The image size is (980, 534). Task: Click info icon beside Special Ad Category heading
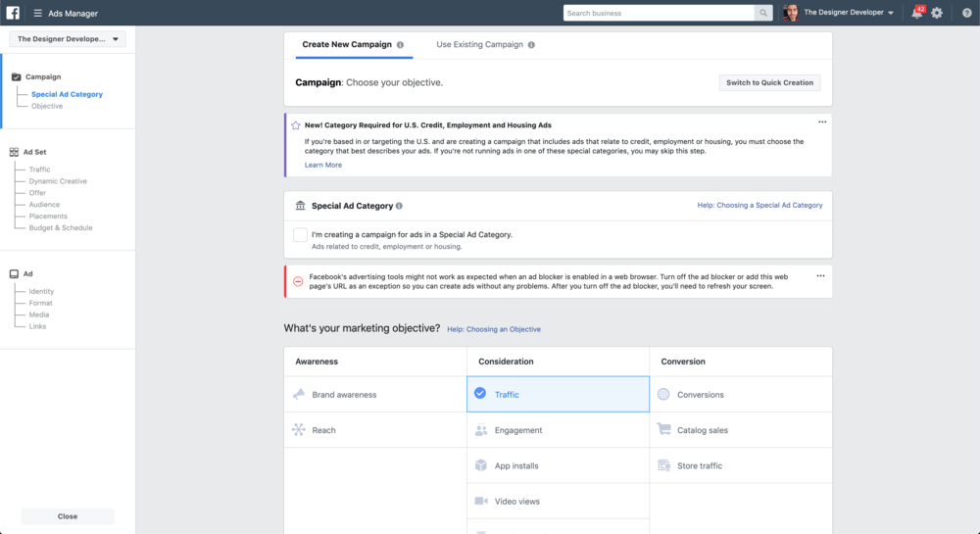pyautogui.click(x=399, y=206)
